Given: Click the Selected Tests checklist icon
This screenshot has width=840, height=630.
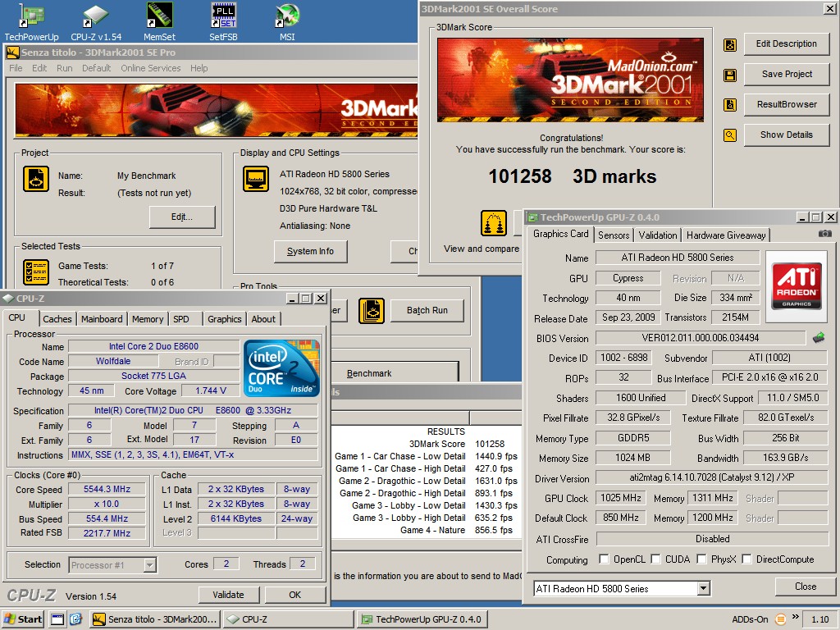Looking at the screenshot, I should (36, 272).
